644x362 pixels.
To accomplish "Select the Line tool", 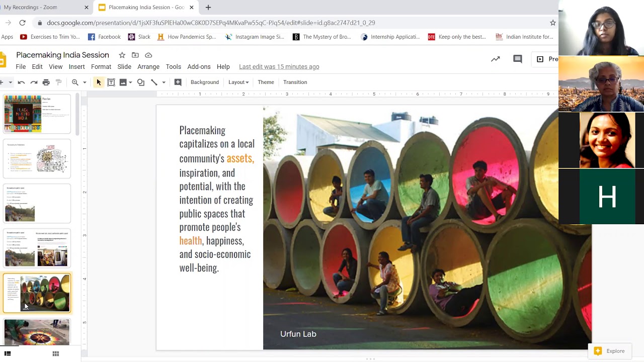I will point(154,82).
